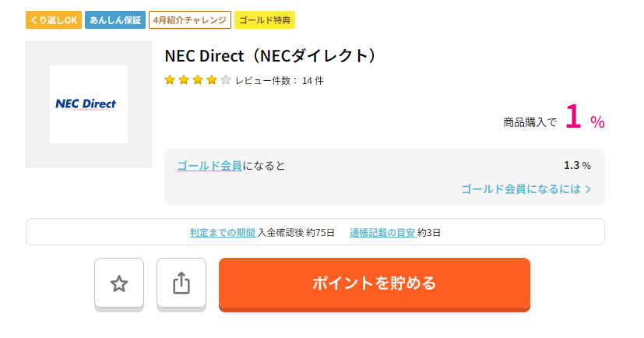
Task: Click the third gold rating star
Action: pyautogui.click(x=198, y=80)
